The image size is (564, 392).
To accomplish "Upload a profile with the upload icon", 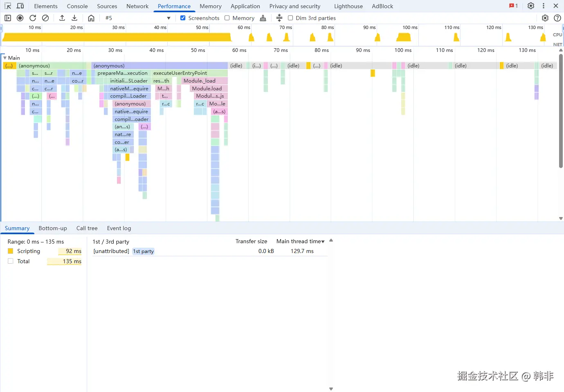I will tap(62, 18).
